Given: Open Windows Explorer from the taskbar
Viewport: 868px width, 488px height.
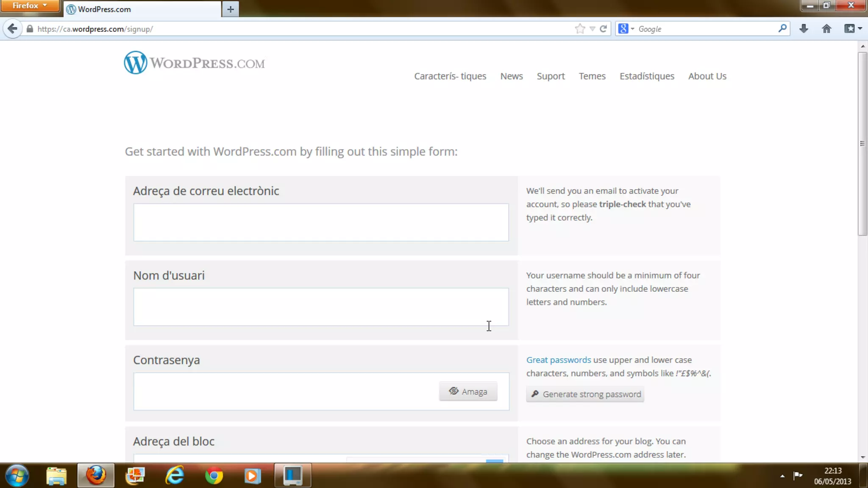Looking at the screenshot, I should 56,476.
